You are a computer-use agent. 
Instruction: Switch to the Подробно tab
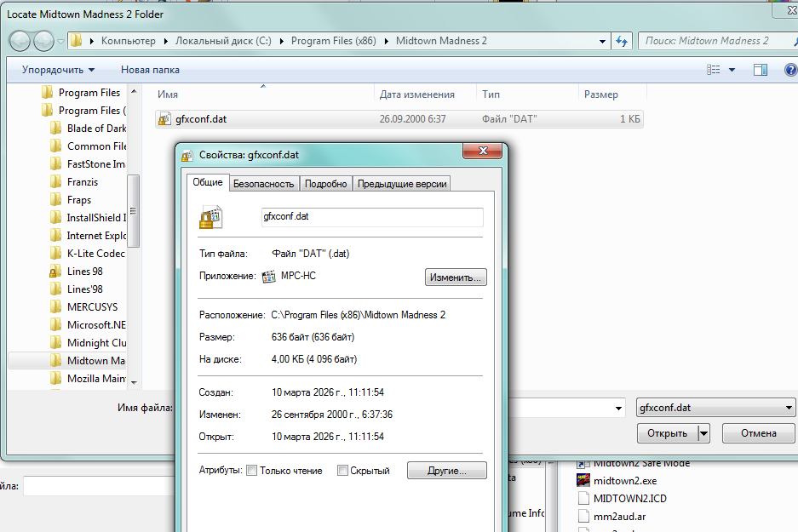pyautogui.click(x=325, y=184)
